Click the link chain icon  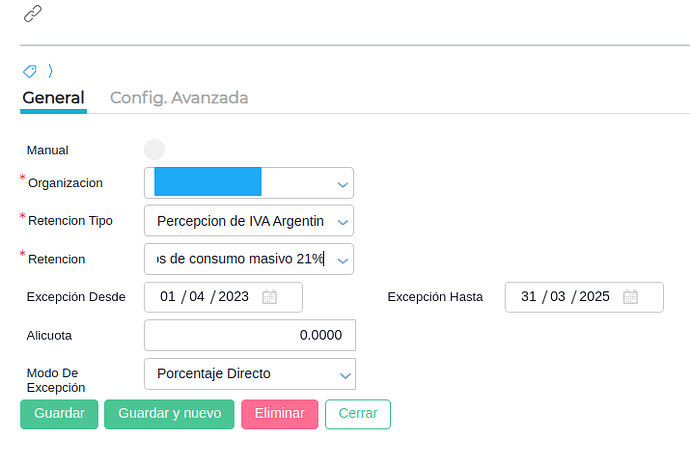click(x=33, y=13)
